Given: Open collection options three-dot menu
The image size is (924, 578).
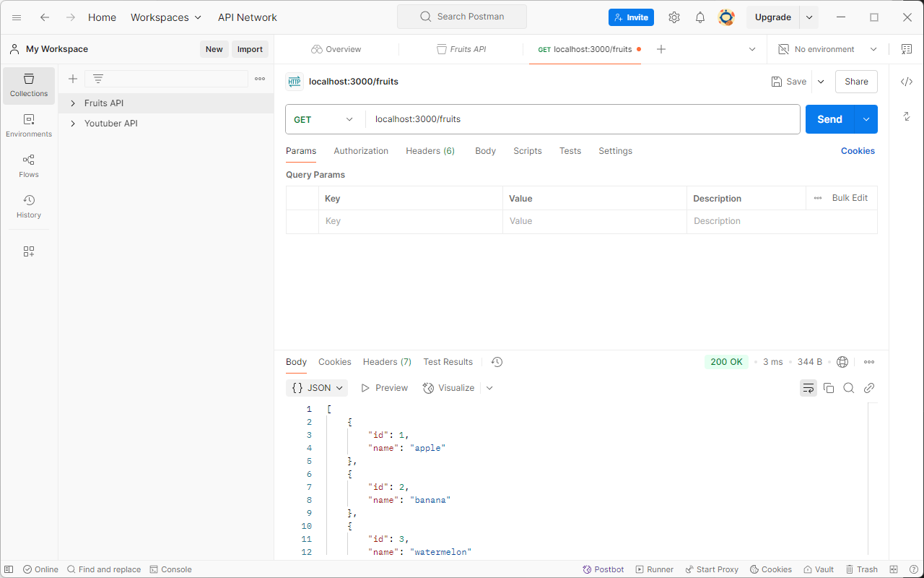Looking at the screenshot, I should point(260,79).
